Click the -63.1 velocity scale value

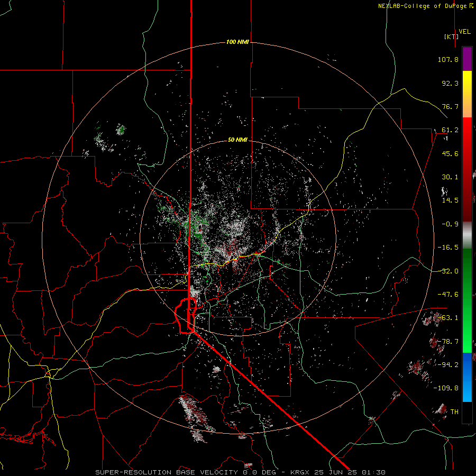pyautogui.click(x=448, y=318)
